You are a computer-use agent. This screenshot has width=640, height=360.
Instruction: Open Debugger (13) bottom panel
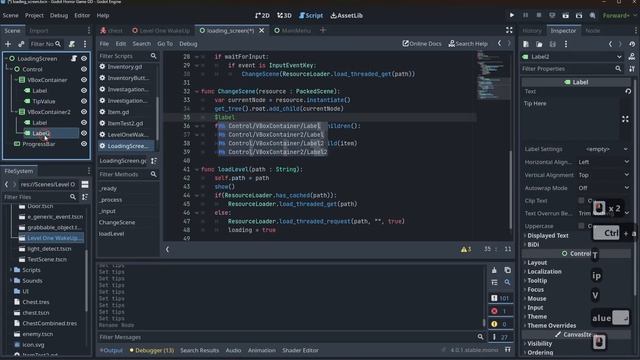(x=152, y=350)
